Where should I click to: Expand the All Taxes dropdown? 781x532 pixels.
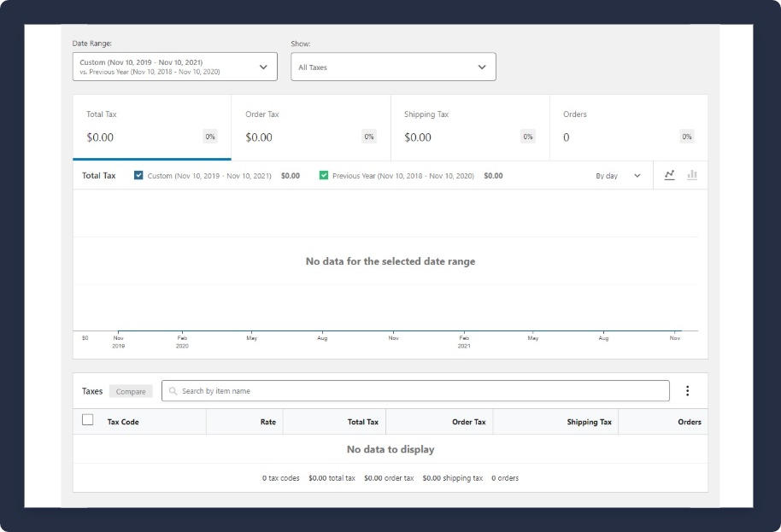393,67
